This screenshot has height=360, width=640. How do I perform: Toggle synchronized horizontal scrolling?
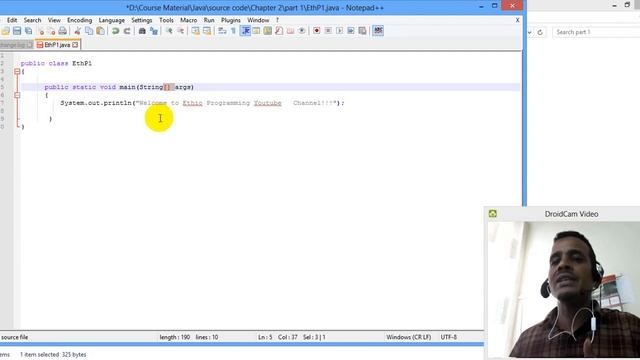(207, 31)
